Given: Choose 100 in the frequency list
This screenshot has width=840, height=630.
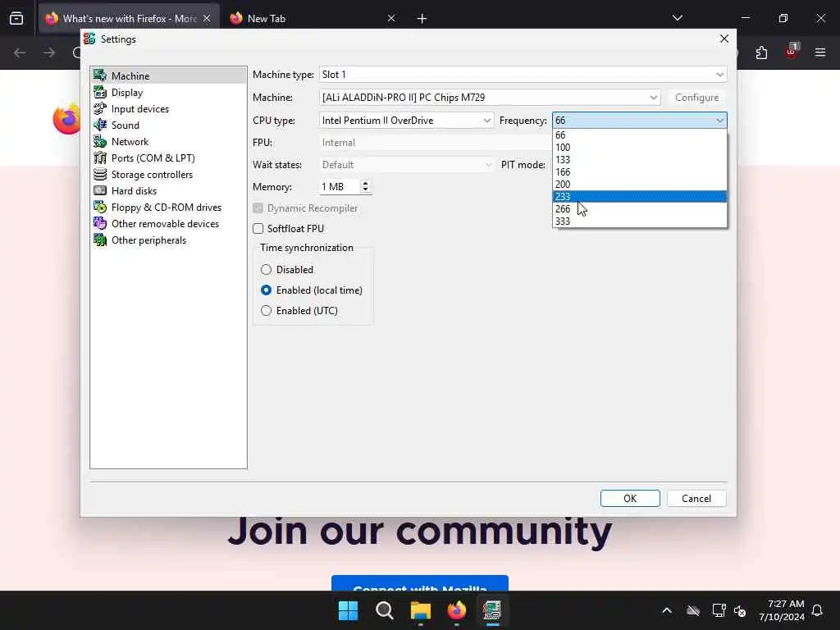Looking at the screenshot, I should click(640, 148).
